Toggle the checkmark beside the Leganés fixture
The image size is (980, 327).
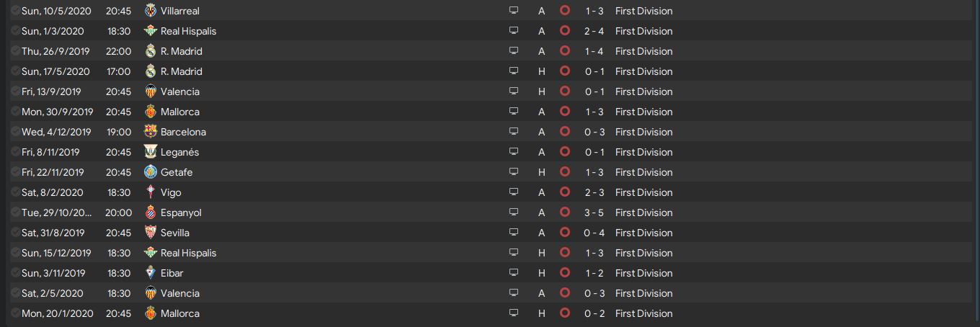coord(15,152)
